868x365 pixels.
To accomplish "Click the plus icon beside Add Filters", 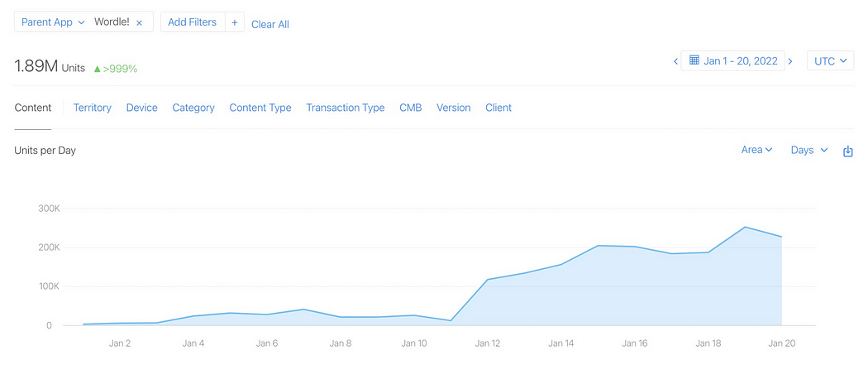I will [x=234, y=22].
